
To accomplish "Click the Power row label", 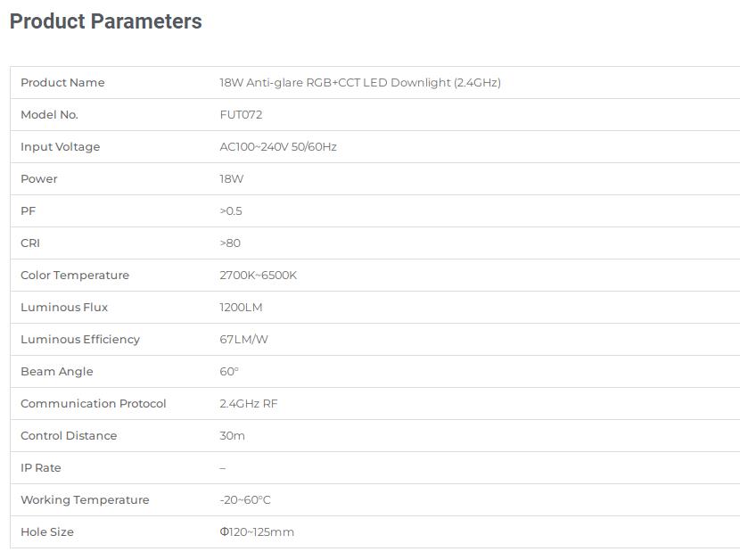I will (x=39, y=179).
